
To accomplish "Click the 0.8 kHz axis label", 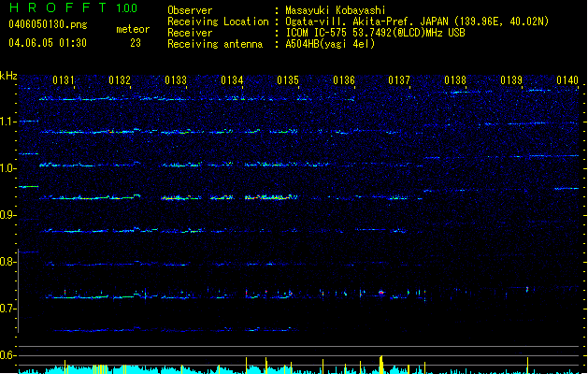I will click(x=7, y=262).
